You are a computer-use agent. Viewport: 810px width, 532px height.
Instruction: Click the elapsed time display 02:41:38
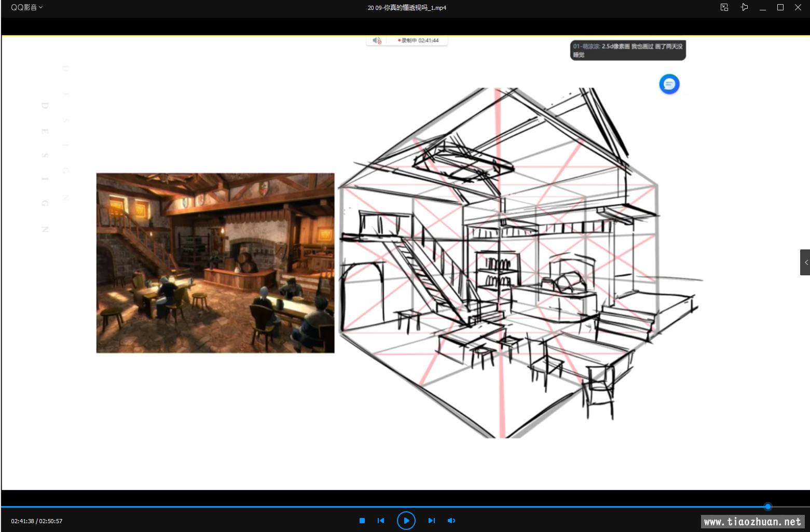pos(22,521)
